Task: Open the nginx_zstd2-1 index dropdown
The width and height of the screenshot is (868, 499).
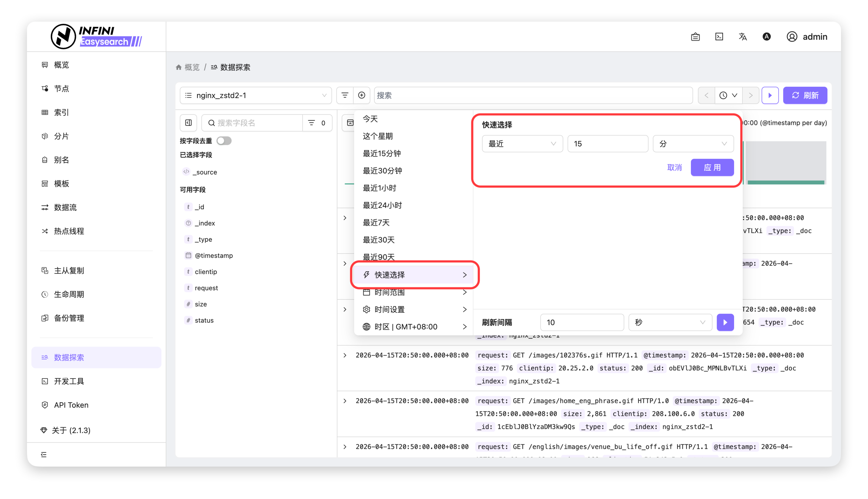Action: (256, 95)
